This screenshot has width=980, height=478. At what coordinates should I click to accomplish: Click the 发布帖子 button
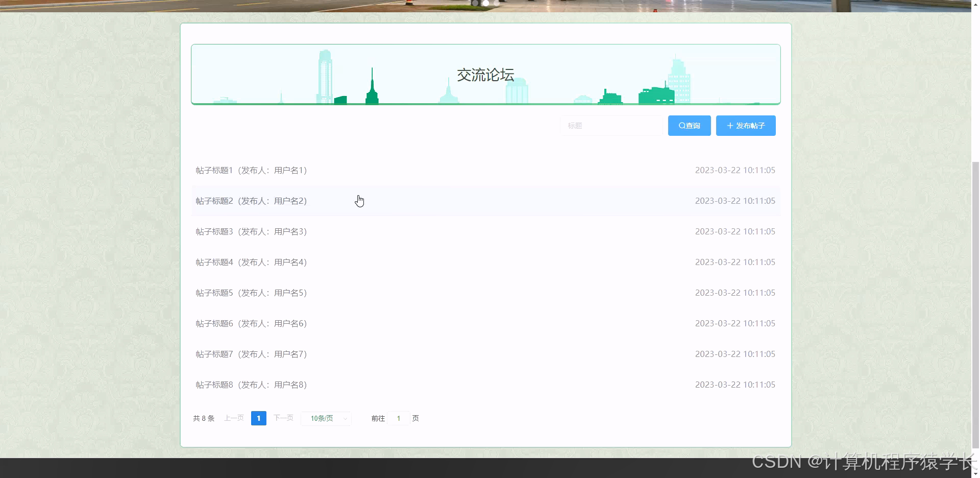746,126
